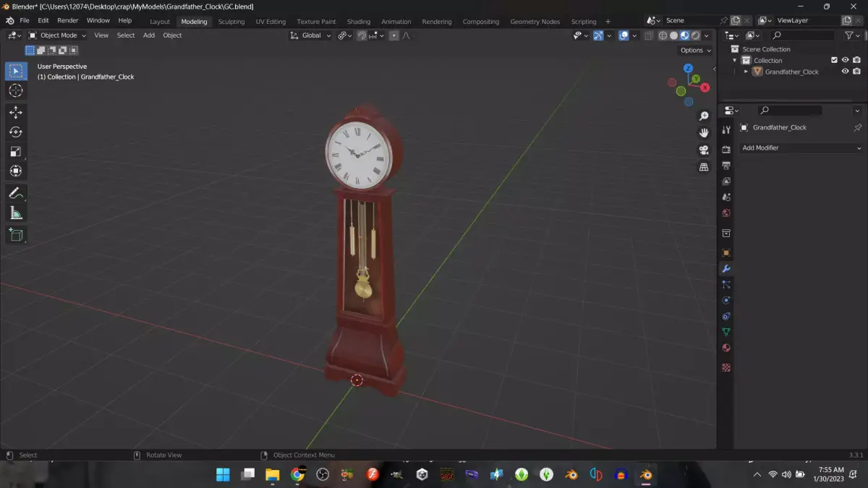
Task: Toggle Collection exclude checkbox in outliner
Action: (834, 60)
